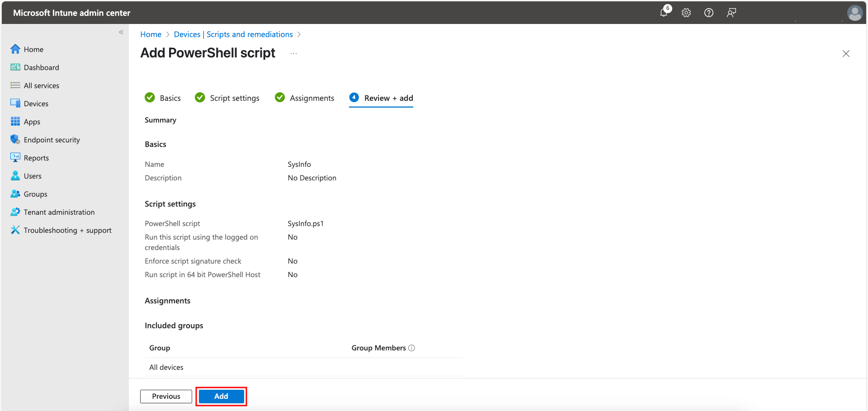868x411 pixels.
Task: Click the SysInfo.ps1 script file value
Action: pos(306,223)
